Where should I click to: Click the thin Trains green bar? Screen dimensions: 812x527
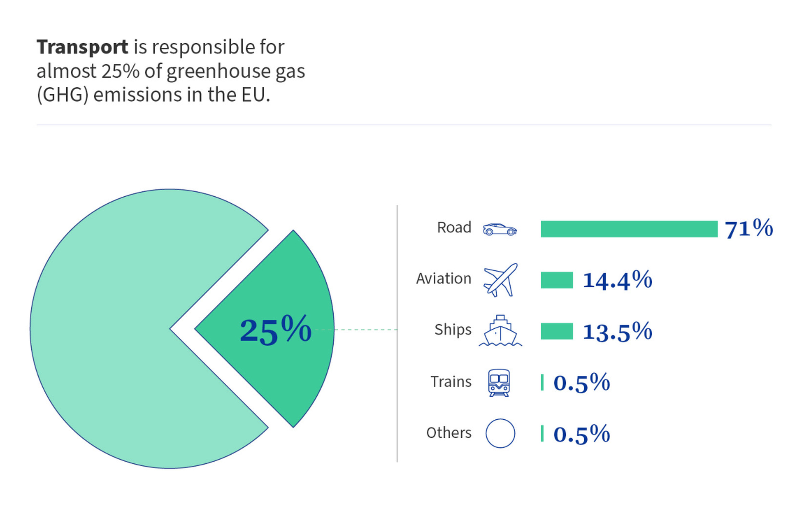[x=542, y=382]
